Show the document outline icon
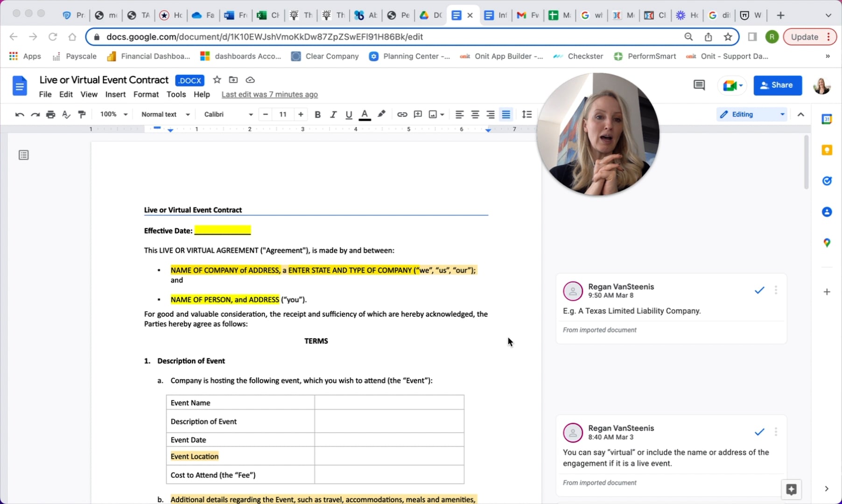The width and height of the screenshot is (842, 504). (24, 155)
